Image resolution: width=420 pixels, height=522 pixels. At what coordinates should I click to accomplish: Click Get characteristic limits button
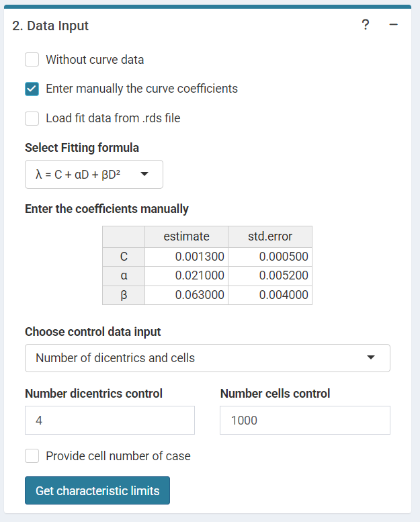(97, 490)
